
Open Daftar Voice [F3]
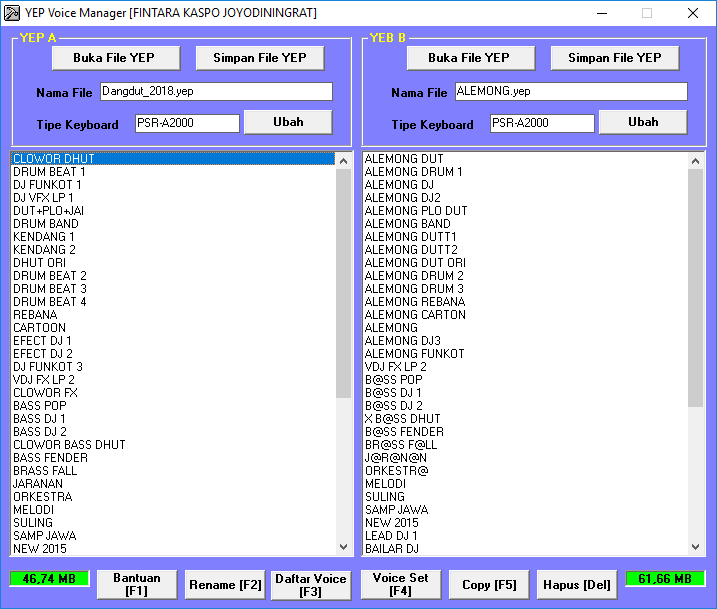click(311, 585)
